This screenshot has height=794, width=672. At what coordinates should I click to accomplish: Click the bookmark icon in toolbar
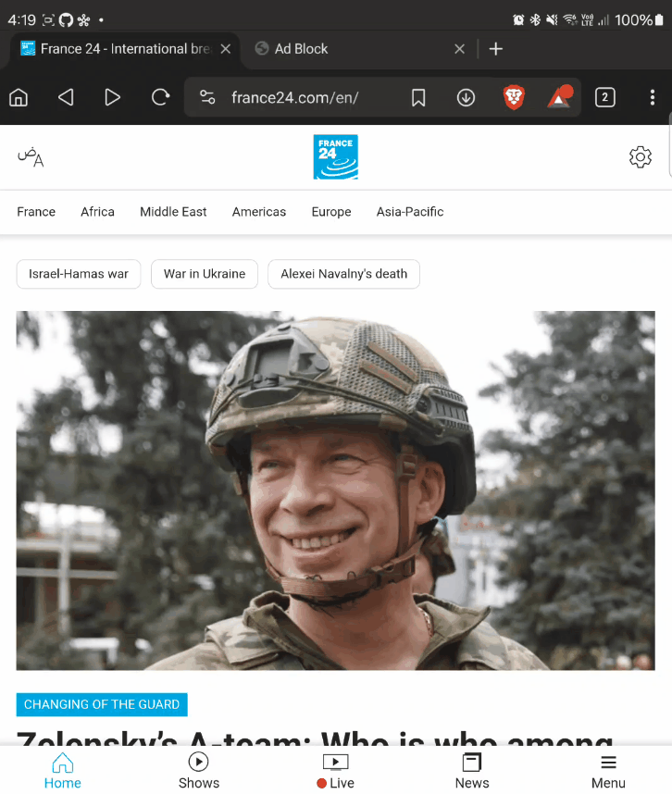418,97
